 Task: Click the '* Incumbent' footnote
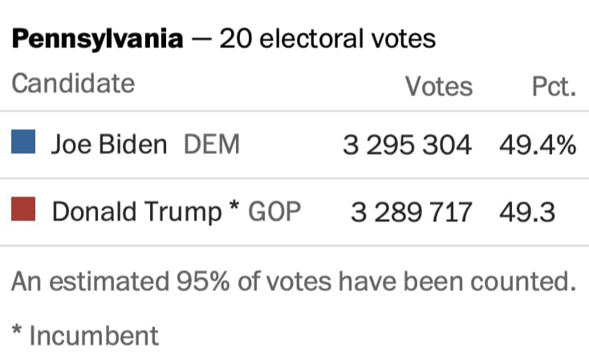click(x=86, y=335)
